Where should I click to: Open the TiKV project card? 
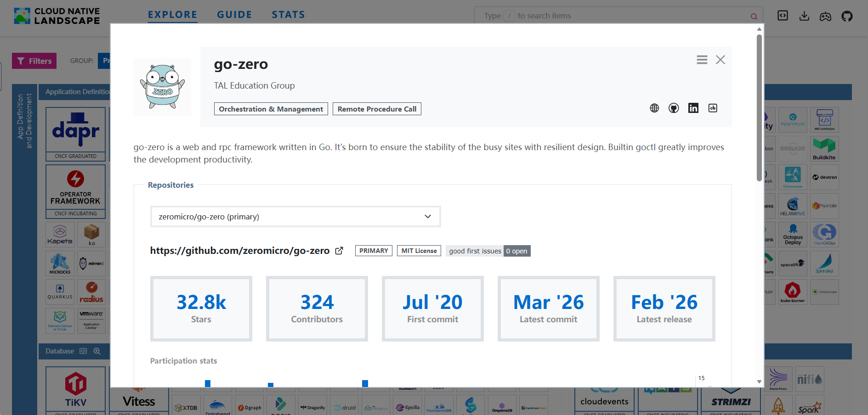(x=76, y=390)
